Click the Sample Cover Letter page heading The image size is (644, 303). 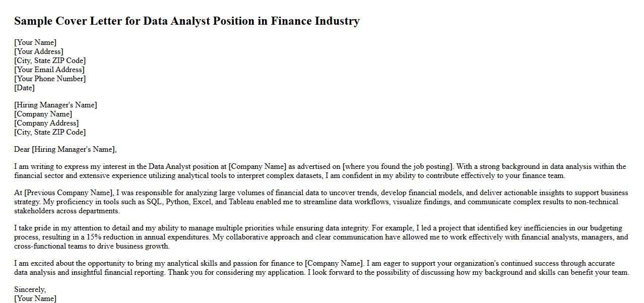click(186, 21)
